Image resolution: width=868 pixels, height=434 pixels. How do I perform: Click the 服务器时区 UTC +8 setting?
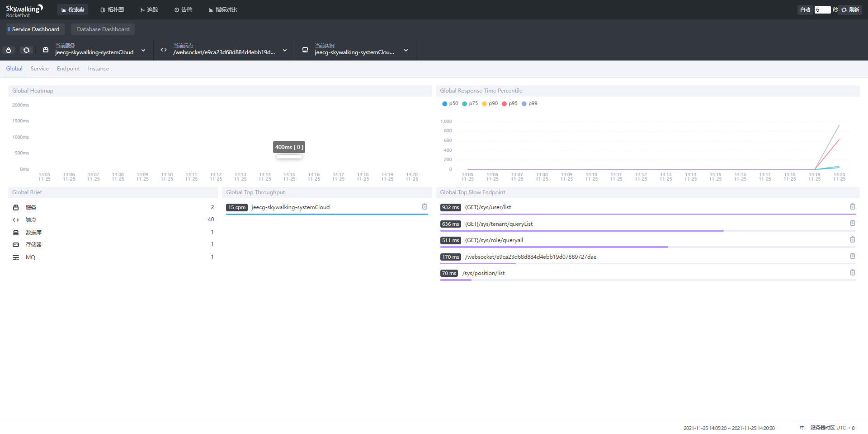(832, 428)
